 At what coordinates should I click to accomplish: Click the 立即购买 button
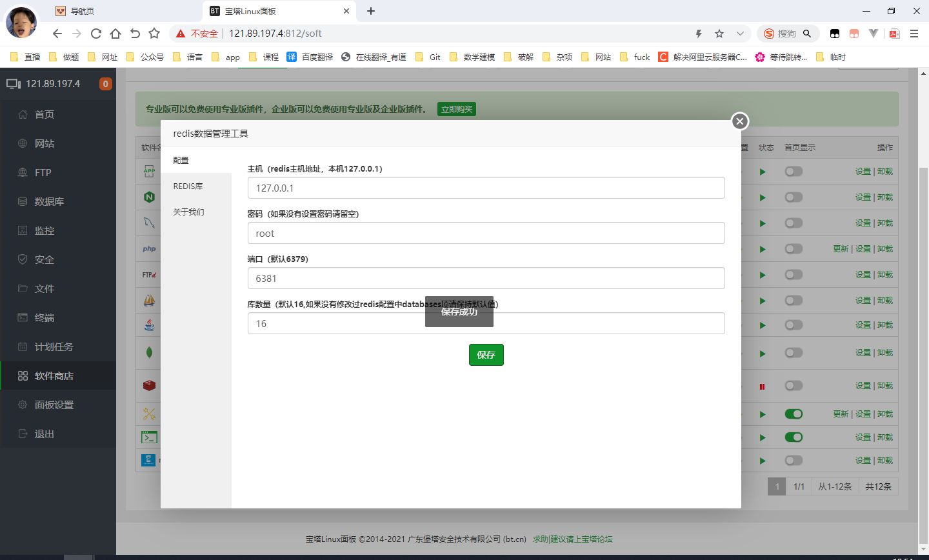point(457,110)
